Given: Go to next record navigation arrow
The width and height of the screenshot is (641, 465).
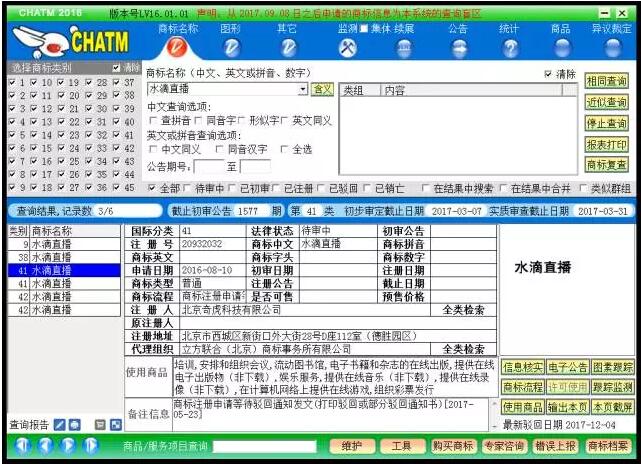Looking at the screenshot, I should point(68,445).
